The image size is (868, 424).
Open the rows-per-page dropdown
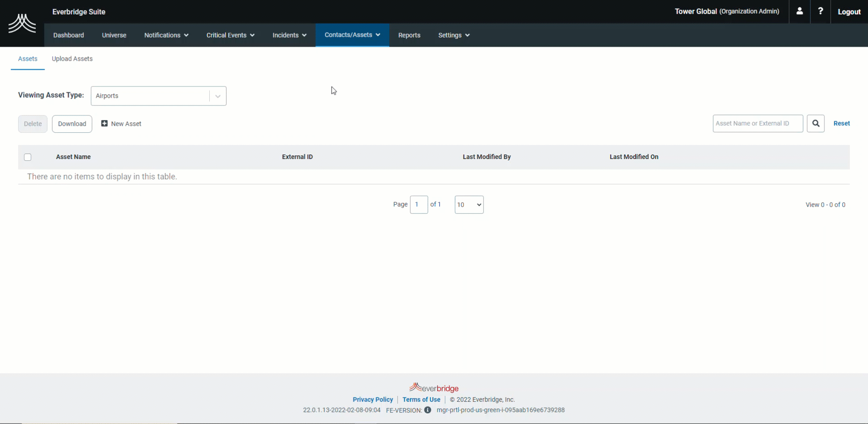tap(469, 205)
